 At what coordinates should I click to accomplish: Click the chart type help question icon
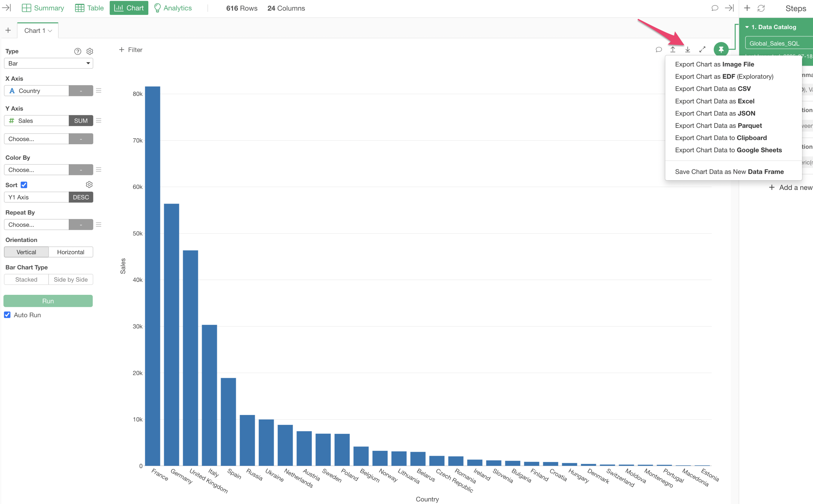click(x=78, y=51)
